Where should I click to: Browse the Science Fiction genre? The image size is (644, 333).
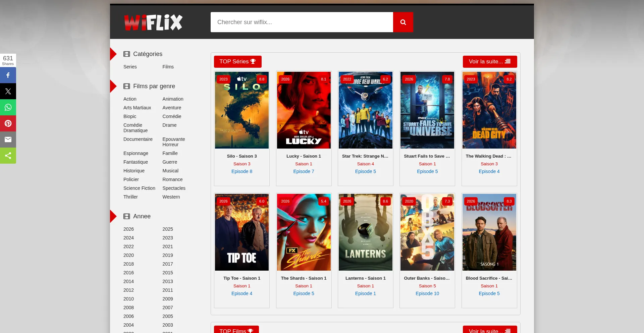pos(139,188)
